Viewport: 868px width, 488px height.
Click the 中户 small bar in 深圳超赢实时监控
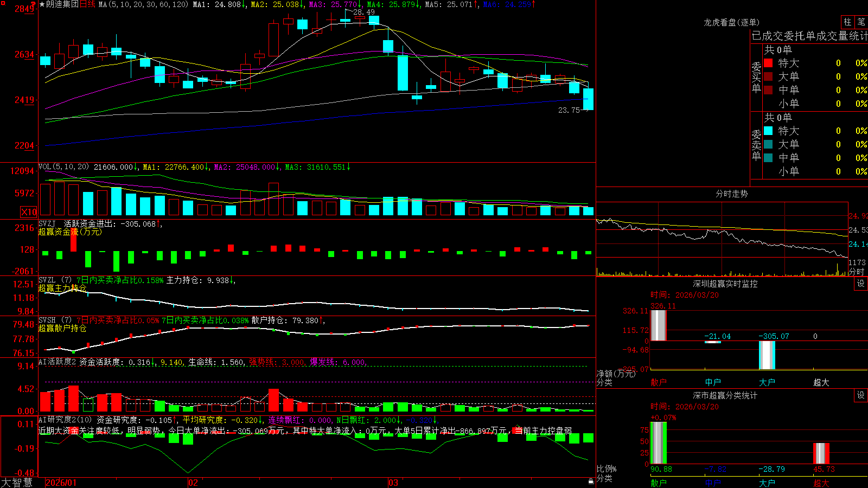tap(713, 342)
